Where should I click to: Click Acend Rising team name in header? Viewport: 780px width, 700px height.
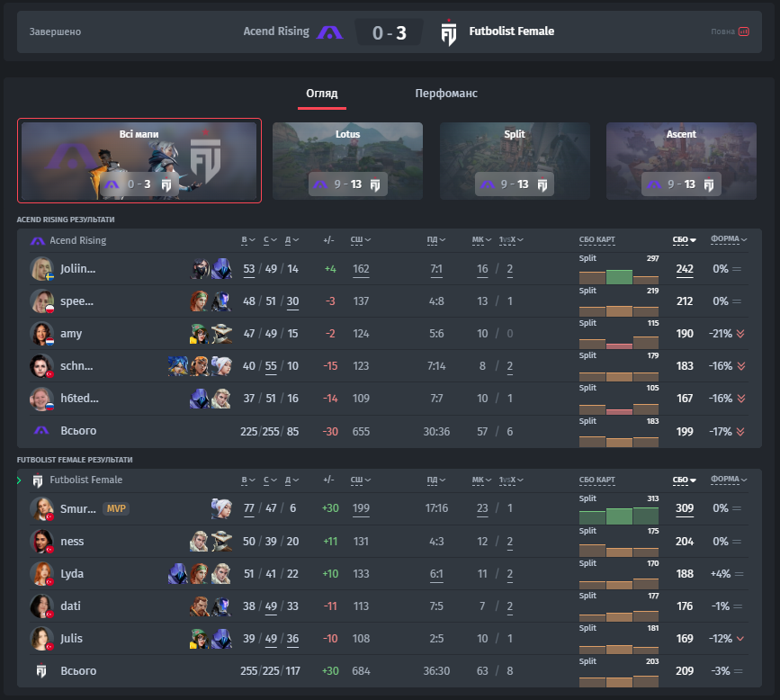[276, 31]
